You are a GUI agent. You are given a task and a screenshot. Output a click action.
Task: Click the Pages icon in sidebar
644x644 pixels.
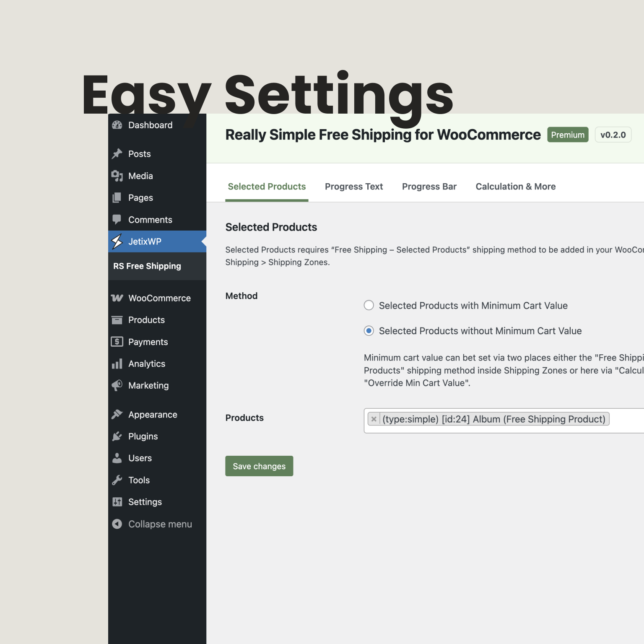(117, 198)
